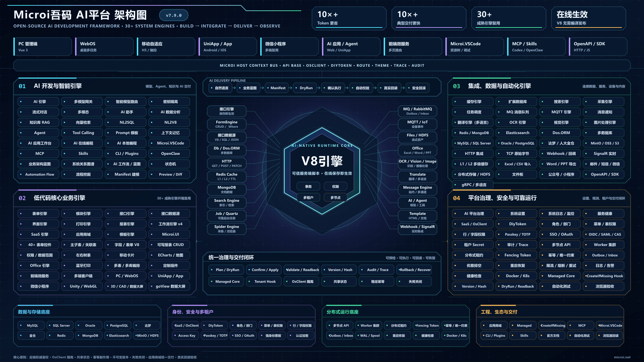Click the Search Engine 索引 / 检索 node

(227, 203)
